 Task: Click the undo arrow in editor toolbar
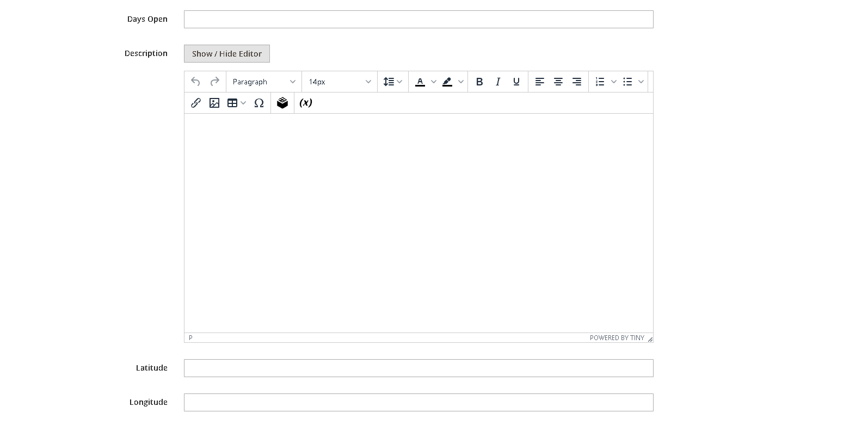click(196, 82)
